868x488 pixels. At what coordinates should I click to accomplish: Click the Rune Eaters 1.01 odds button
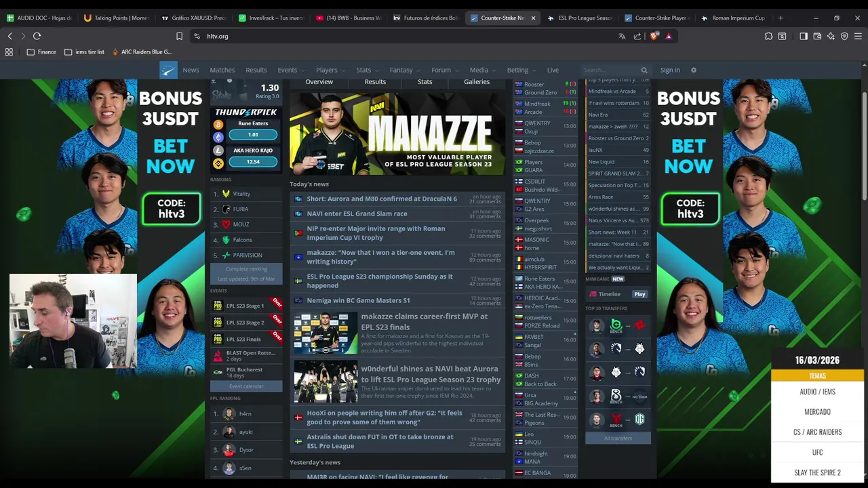click(x=253, y=135)
